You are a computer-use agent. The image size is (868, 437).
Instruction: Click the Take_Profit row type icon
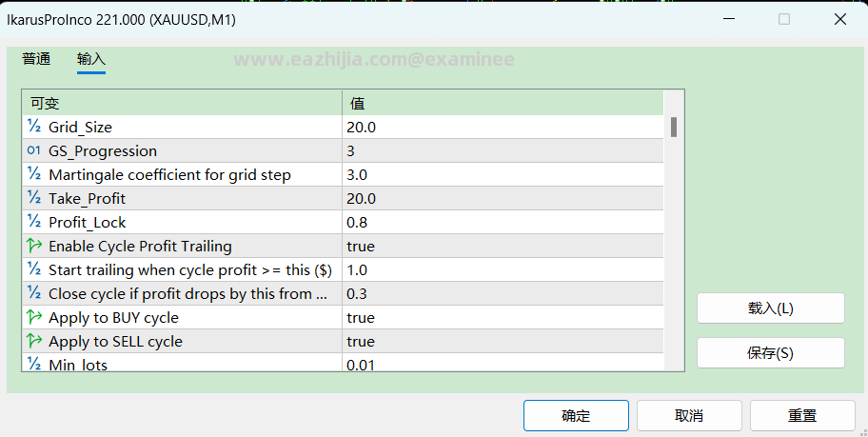(33, 198)
